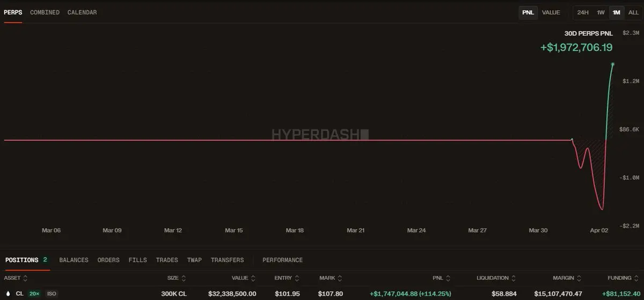Click the 20× leverage badge
The image size is (644, 300).
34,294
